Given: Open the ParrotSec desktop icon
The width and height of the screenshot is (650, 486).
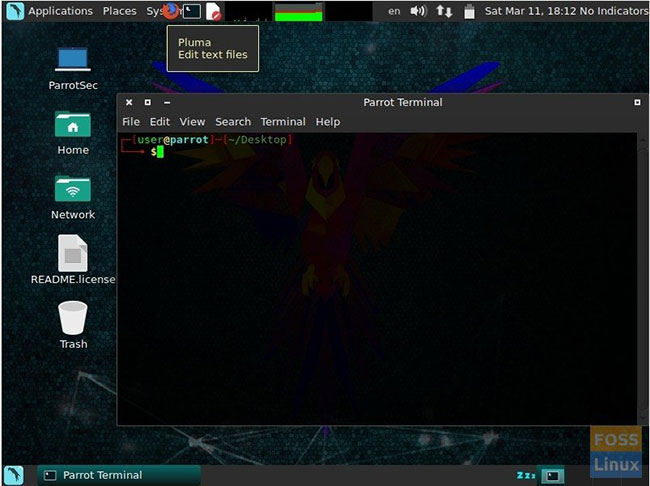Looking at the screenshot, I should click(73, 68).
